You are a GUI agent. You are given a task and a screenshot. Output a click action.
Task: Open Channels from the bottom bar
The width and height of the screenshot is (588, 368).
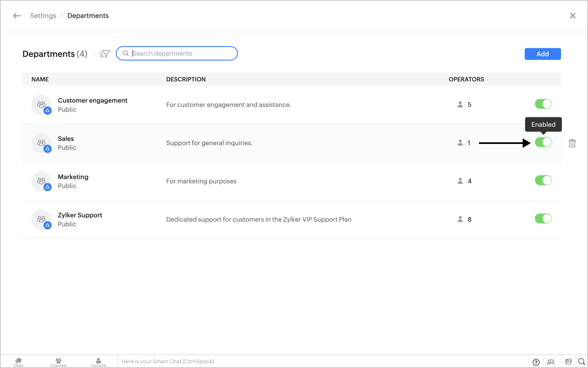[58, 362]
